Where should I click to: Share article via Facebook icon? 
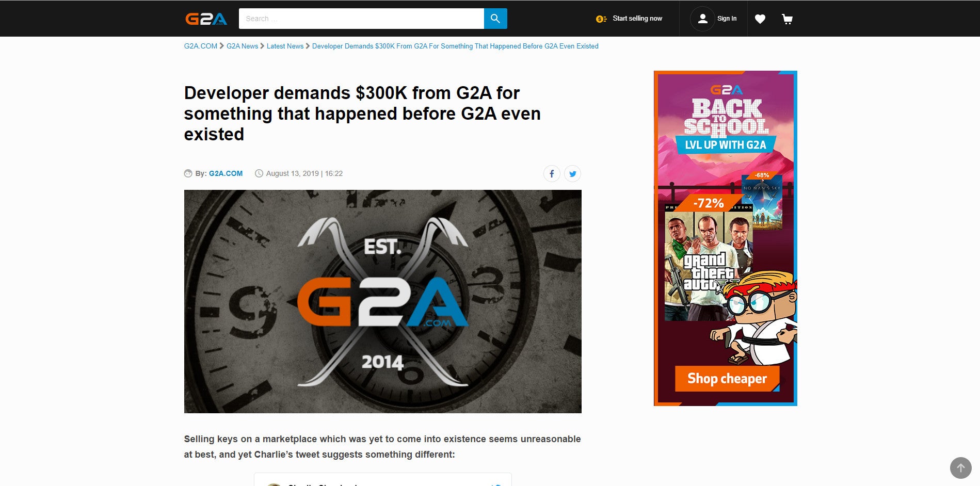click(x=552, y=174)
